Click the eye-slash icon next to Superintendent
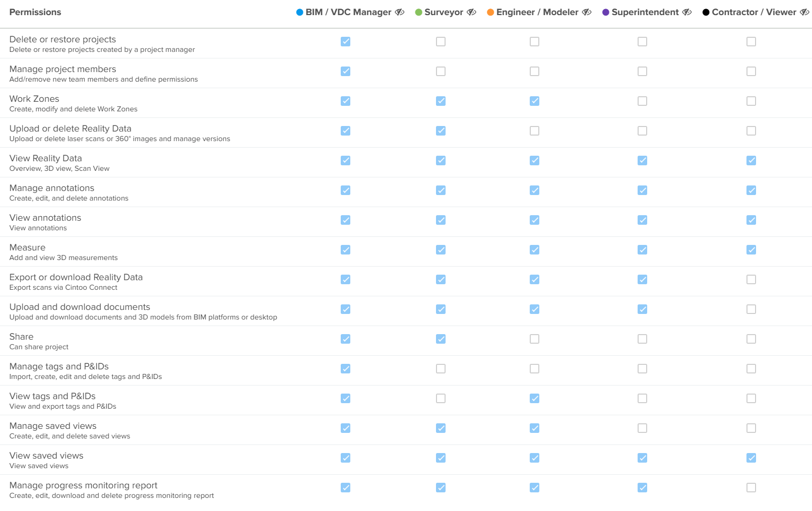Screen dimensions: 812x511 [x=687, y=12]
